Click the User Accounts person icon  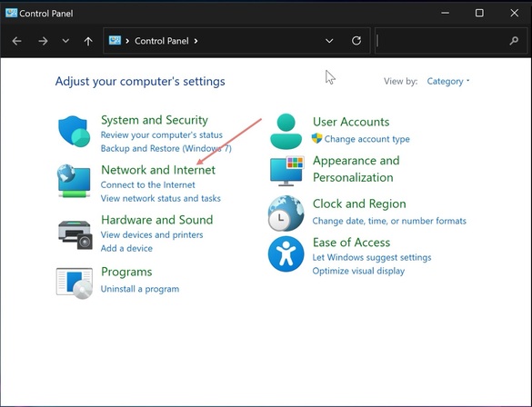pyautogui.click(x=286, y=132)
